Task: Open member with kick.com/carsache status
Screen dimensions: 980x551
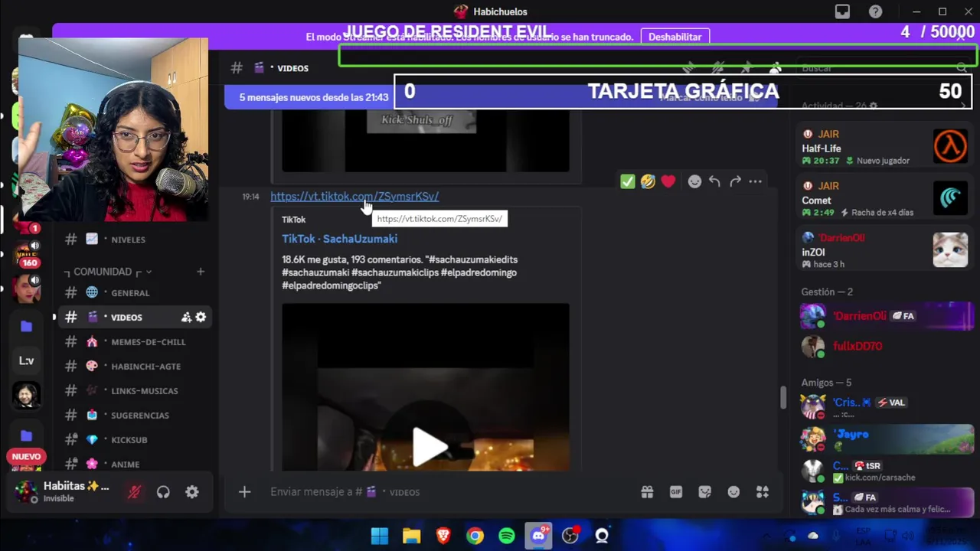Action: [884, 471]
